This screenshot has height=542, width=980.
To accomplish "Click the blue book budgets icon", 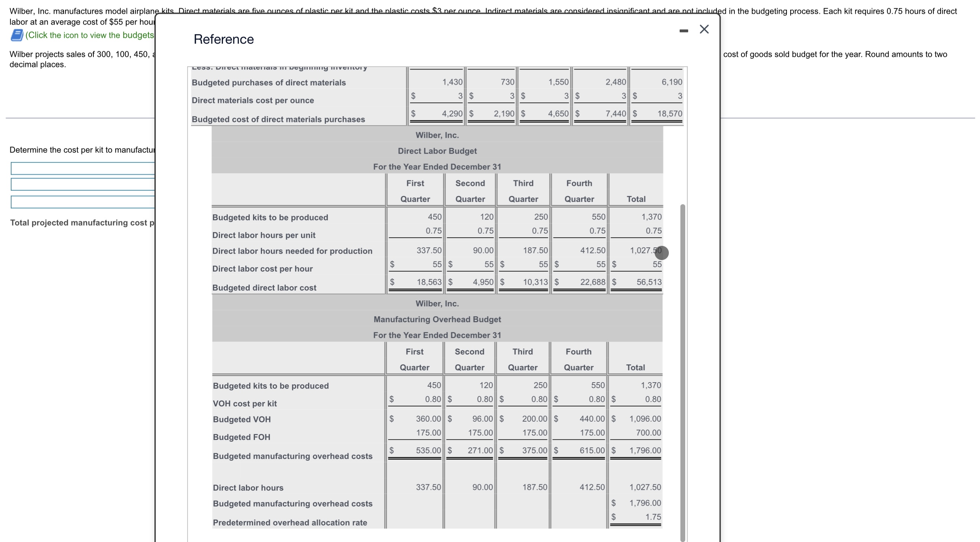I will pos(16,35).
